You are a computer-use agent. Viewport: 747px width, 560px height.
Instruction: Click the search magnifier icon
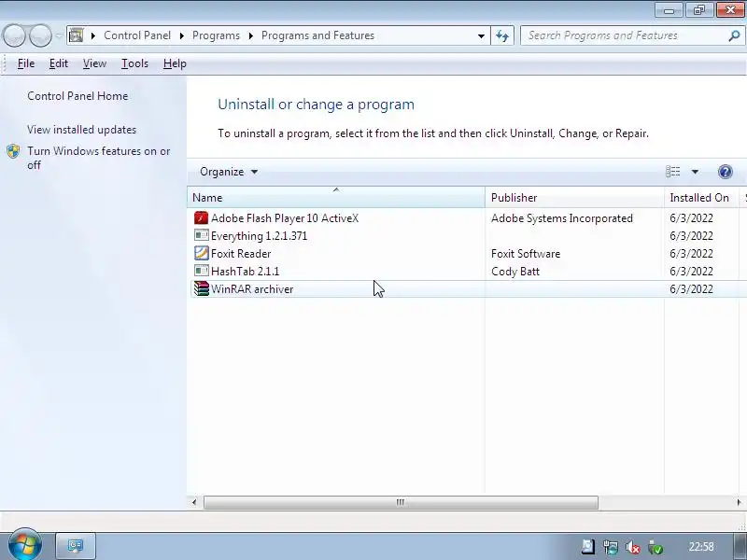(734, 35)
